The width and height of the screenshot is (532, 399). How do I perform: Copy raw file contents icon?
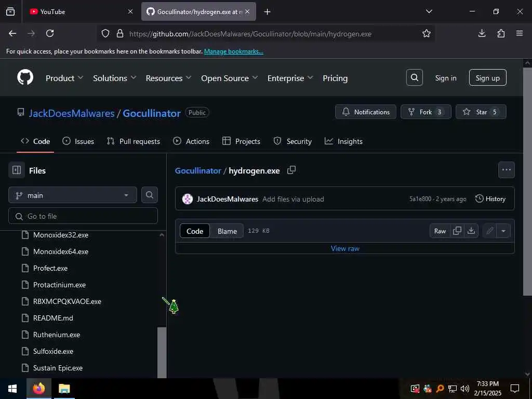pyautogui.click(x=457, y=231)
